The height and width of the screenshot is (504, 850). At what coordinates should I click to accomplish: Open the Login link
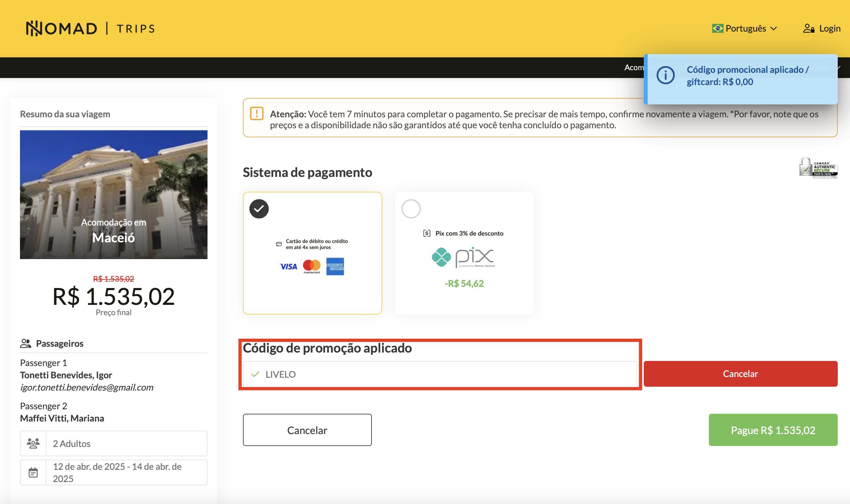coord(830,29)
